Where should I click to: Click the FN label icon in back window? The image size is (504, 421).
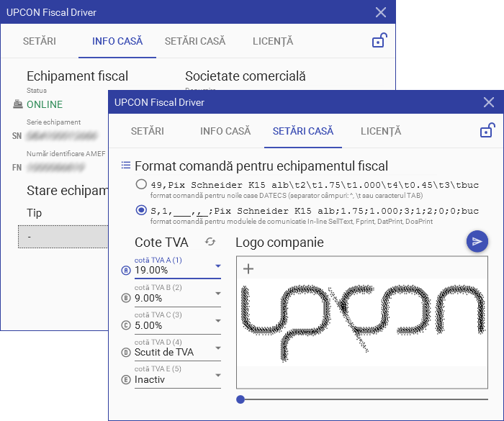pos(17,168)
